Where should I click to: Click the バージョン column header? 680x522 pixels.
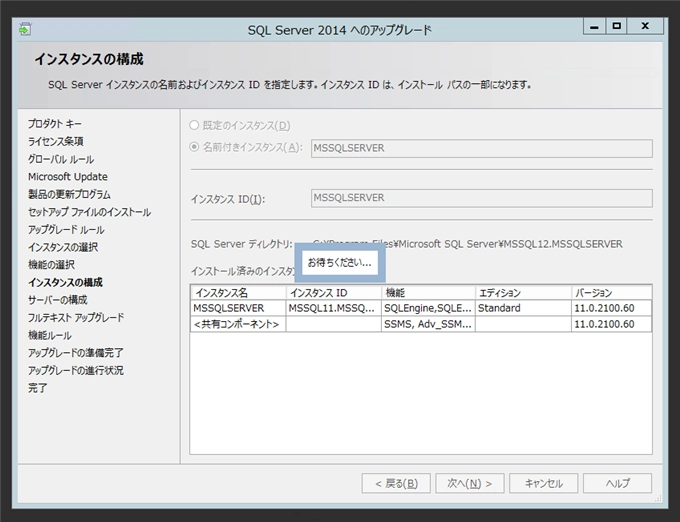coord(611,293)
